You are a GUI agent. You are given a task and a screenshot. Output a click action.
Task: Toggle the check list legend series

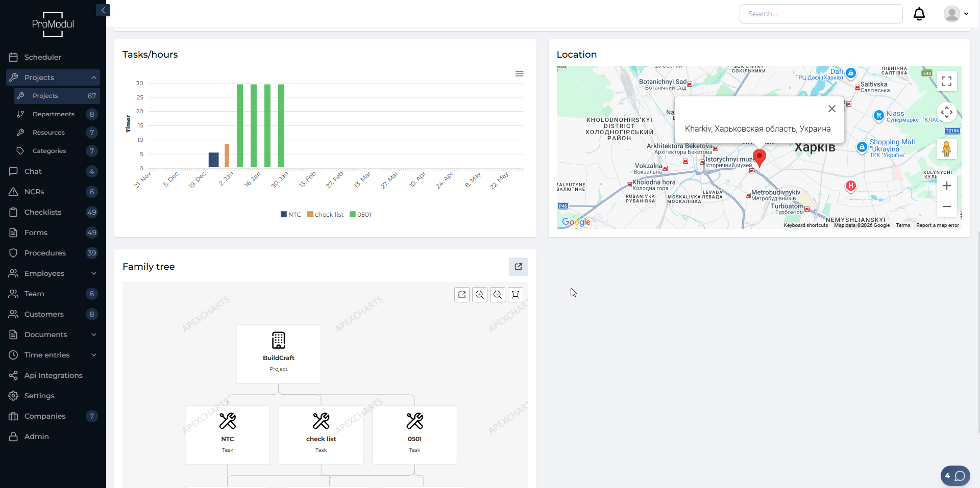pyautogui.click(x=325, y=215)
